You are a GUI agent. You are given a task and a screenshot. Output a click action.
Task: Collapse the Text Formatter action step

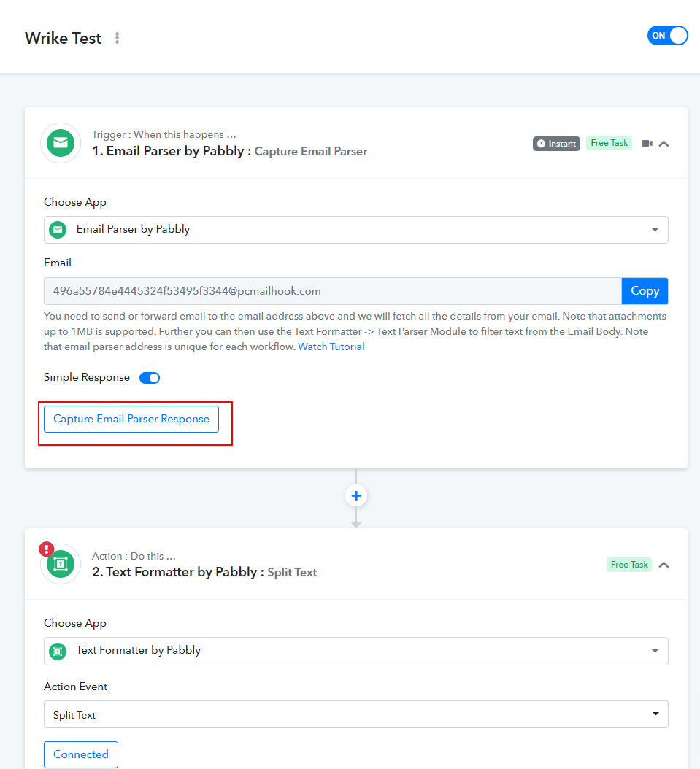click(x=664, y=565)
